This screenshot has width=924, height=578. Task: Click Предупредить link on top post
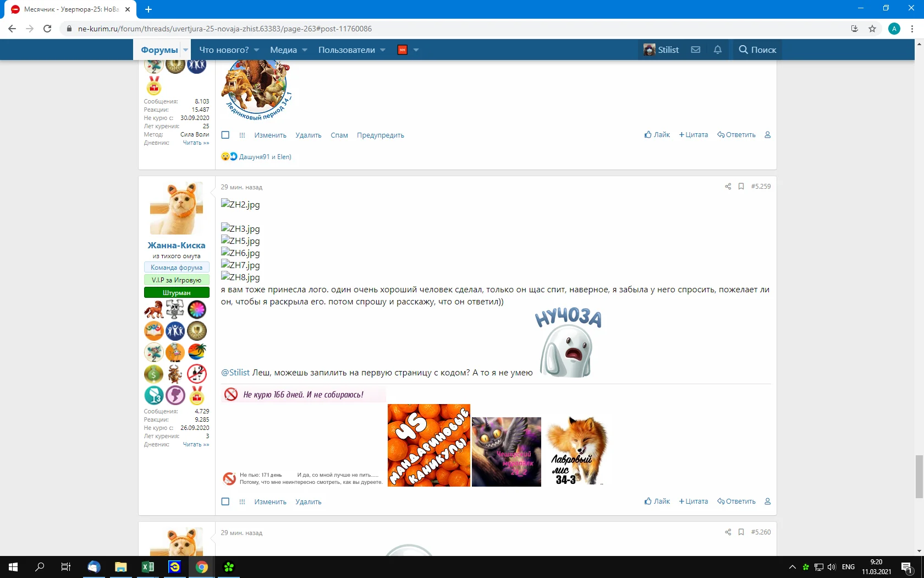click(381, 135)
